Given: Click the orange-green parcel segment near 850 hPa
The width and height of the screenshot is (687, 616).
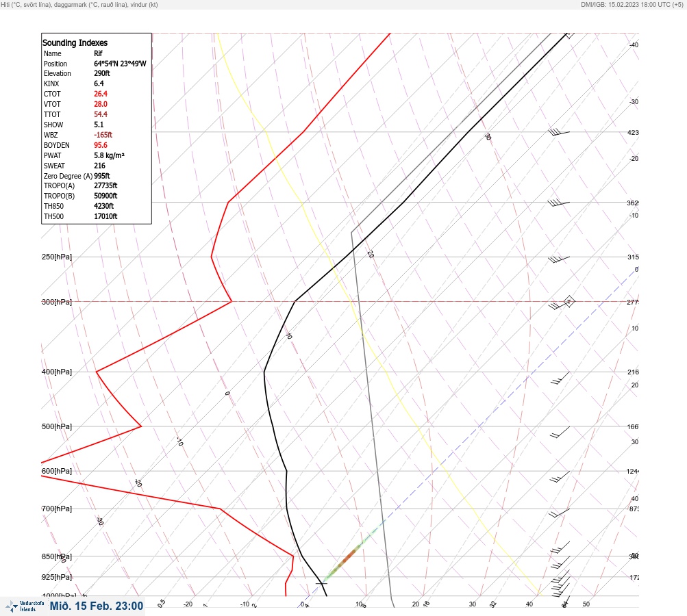Looking at the screenshot, I should (x=349, y=556).
